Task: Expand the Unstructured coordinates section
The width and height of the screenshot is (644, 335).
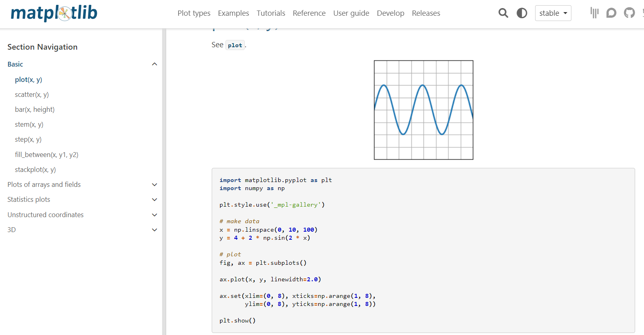Action: tap(154, 215)
